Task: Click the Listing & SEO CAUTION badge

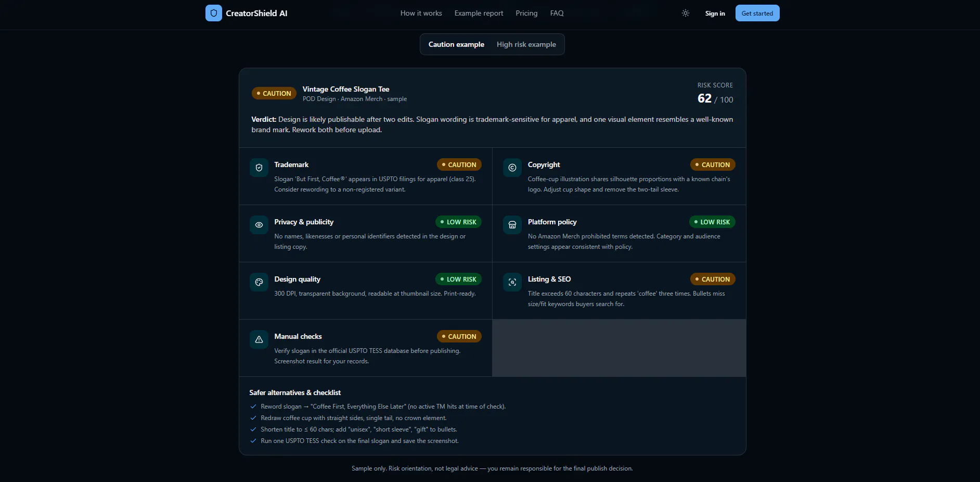Action: [x=713, y=279]
